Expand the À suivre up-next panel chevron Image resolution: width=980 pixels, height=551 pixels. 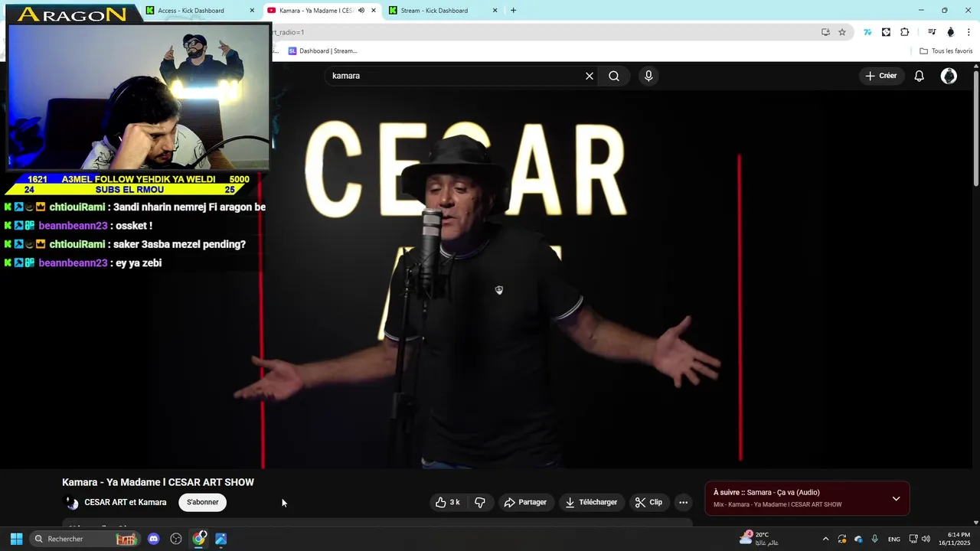pos(896,499)
